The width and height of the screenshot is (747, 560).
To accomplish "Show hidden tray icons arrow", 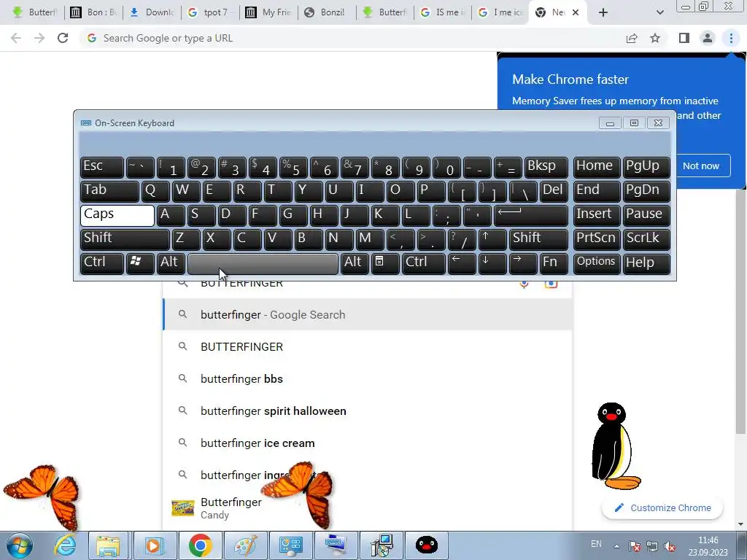I will (x=616, y=546).
